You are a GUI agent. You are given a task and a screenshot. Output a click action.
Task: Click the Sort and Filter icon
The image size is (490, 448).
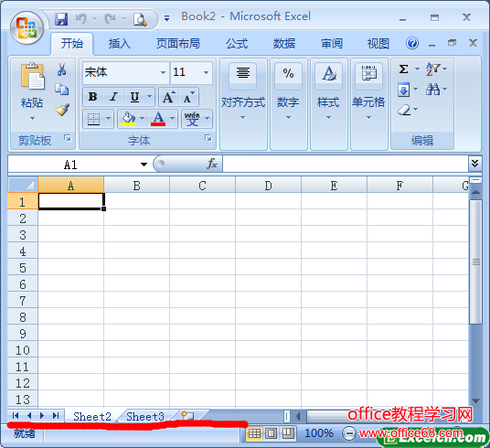pyautogui.click(x=432, y=69)
